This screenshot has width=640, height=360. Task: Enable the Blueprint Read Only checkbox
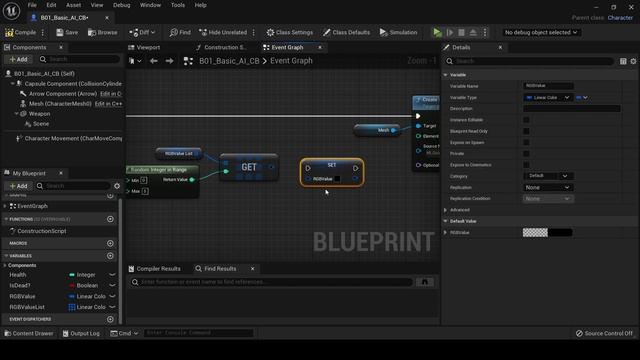coord(526,131)
